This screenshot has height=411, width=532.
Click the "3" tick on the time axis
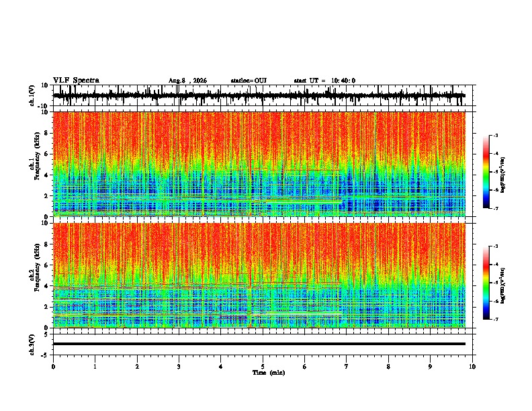[x=179, y=367]
